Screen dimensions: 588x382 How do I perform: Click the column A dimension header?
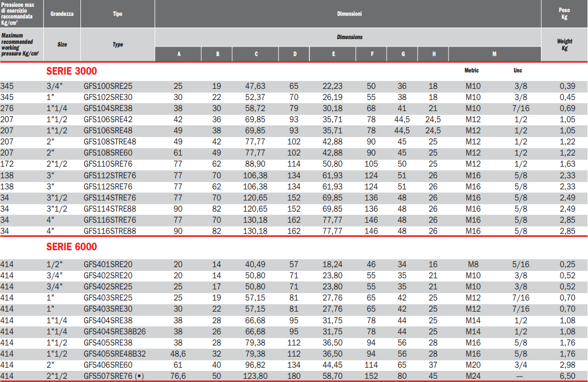pyautogui.click(x=179, y=54)
